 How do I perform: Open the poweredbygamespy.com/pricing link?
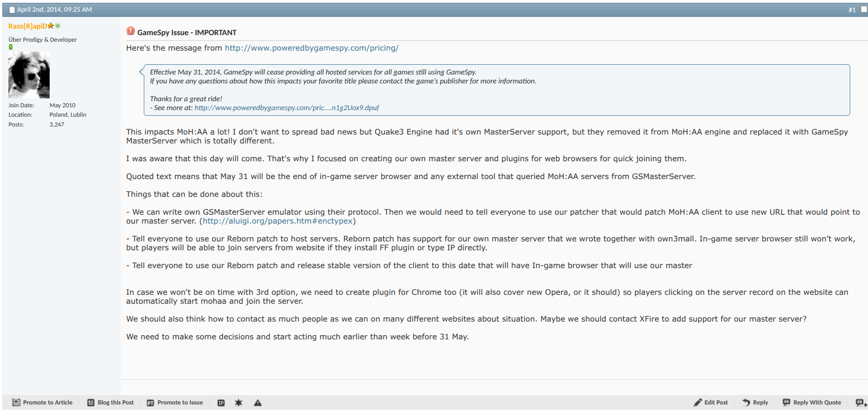312,48
